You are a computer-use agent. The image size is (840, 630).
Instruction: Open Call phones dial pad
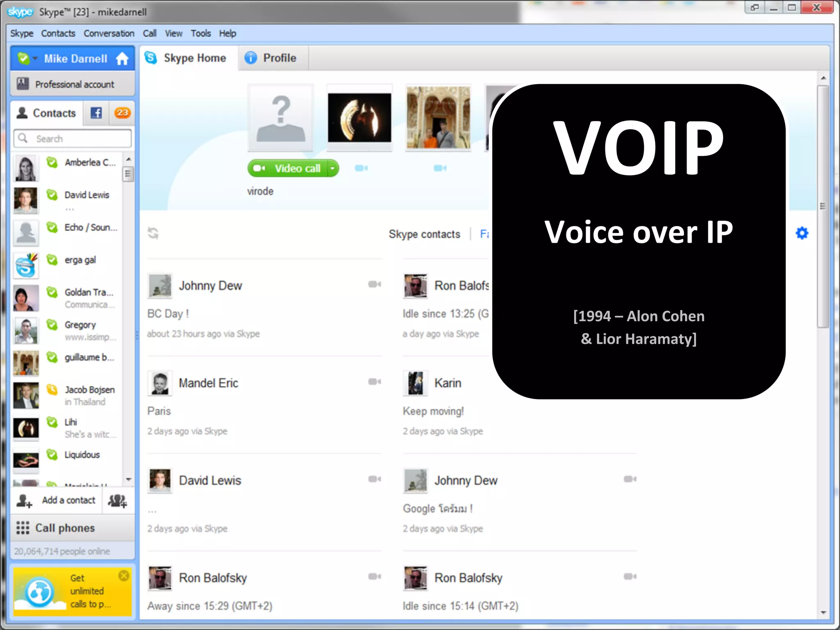(73, 528)
